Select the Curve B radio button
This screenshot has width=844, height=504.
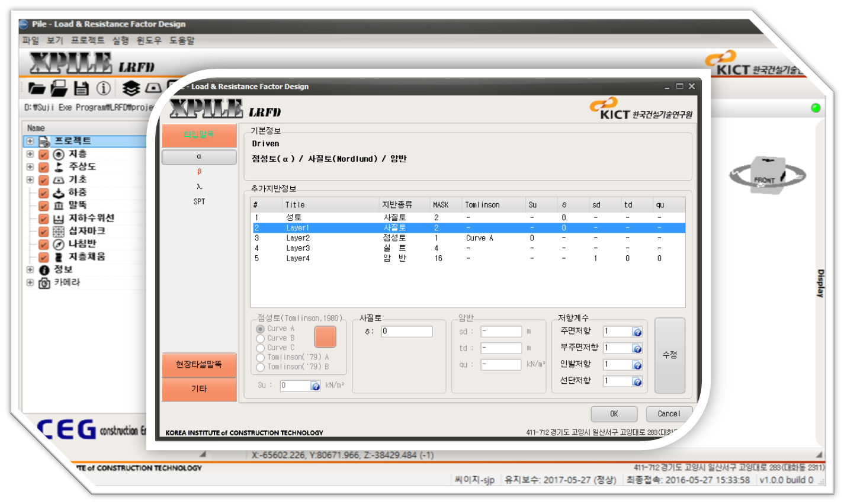coord(260,338)
